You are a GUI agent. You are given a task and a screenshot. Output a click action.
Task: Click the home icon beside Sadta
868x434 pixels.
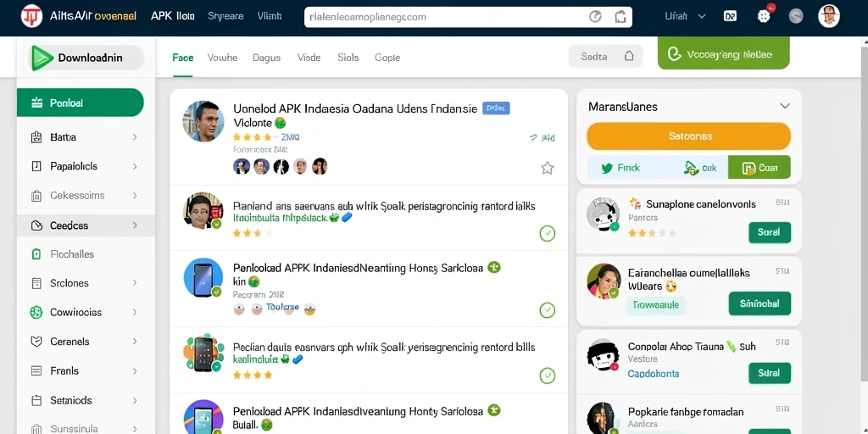pyautogui.click(x=628, y=57)
